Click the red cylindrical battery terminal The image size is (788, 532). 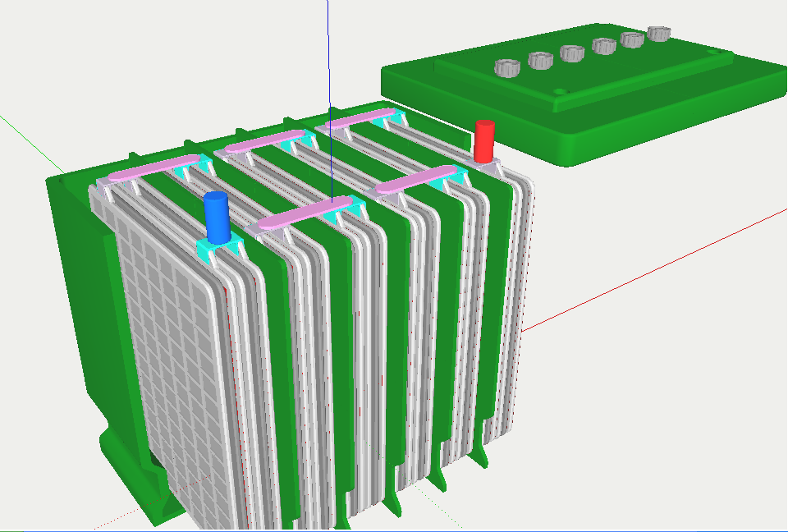pyautogui.click(x=484, y=141)
